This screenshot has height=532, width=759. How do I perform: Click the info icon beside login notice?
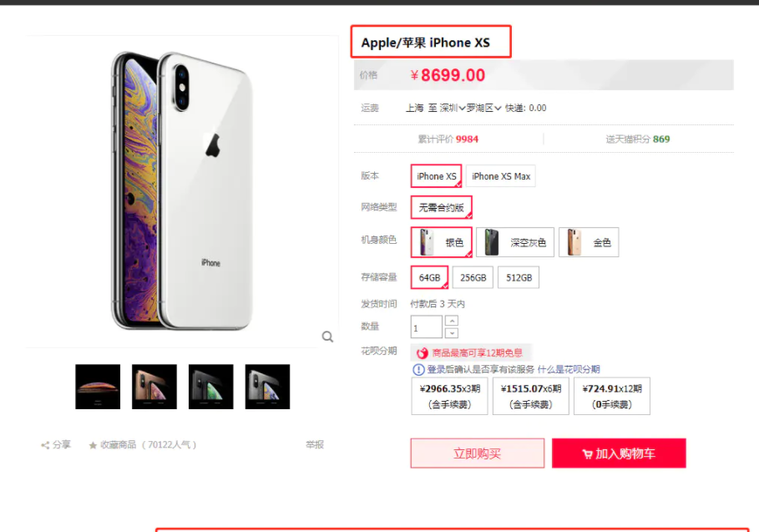coord(418,370)
